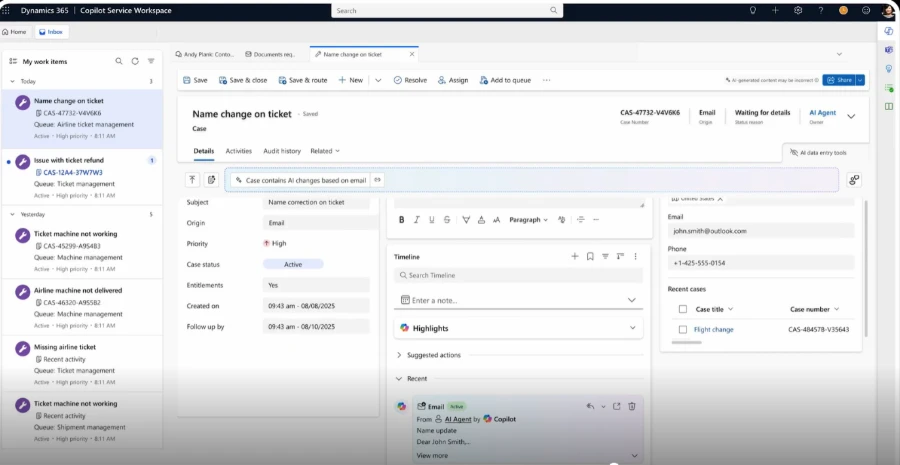This screenshot has height=465, width=900.
Task: Open the Audit history tab
Action: [x=282, y=151]
